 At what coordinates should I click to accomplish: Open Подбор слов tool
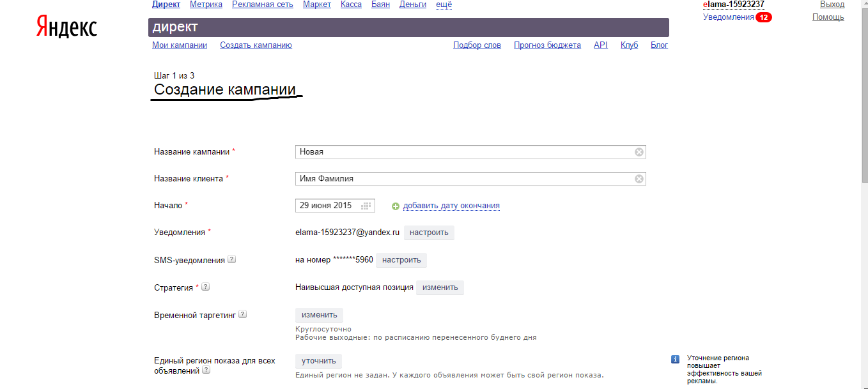(477, 45)
